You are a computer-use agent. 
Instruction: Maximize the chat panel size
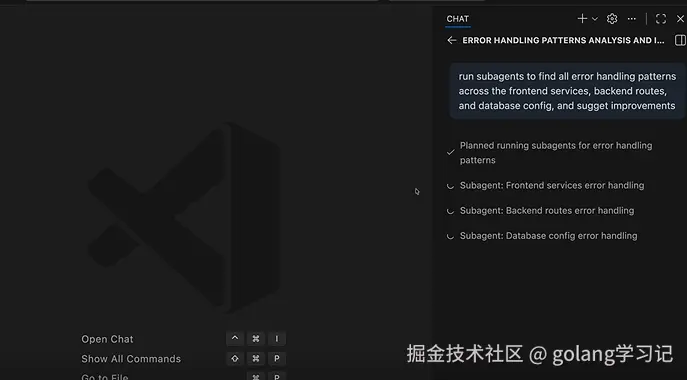coord(661,19)
